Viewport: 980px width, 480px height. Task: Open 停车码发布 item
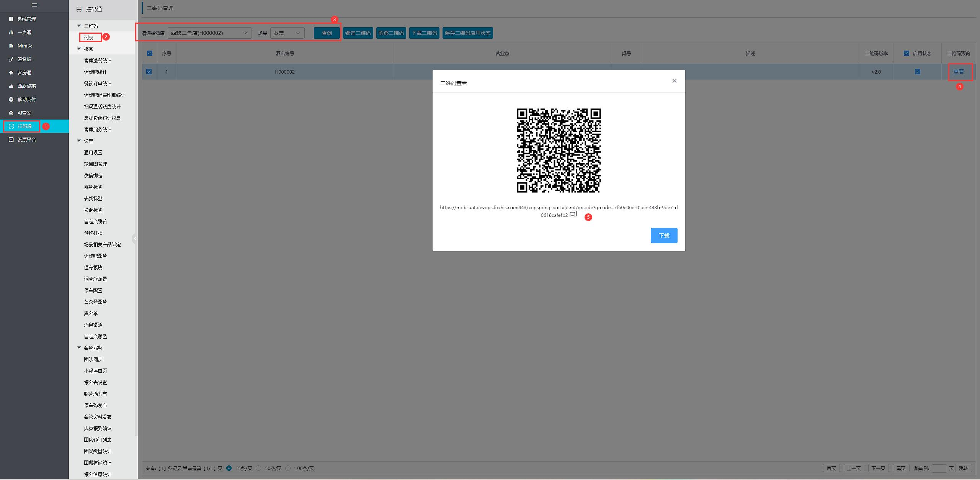[x=95, y=405]
